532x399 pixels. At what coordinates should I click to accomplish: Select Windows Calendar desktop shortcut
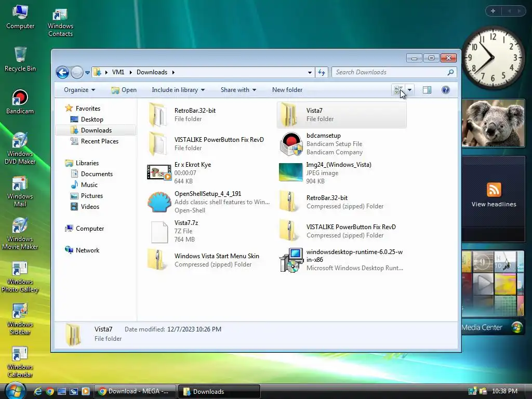[20, 362]
